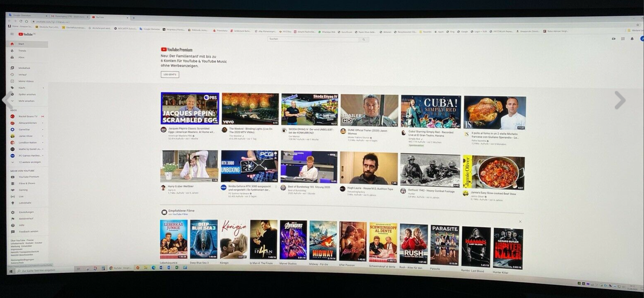
Task: Open Excel from the taskbar
Action: (177, 267)
